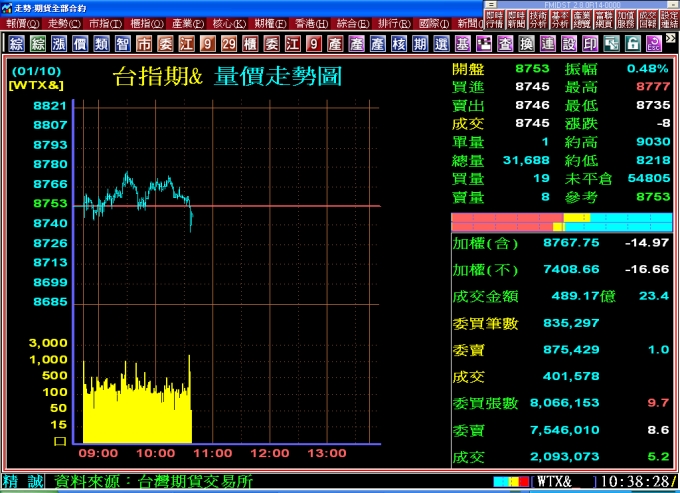Select the 選 options toolbar icon
The image size is (680, 493).
pyautogui.click(x=441, y=44)
